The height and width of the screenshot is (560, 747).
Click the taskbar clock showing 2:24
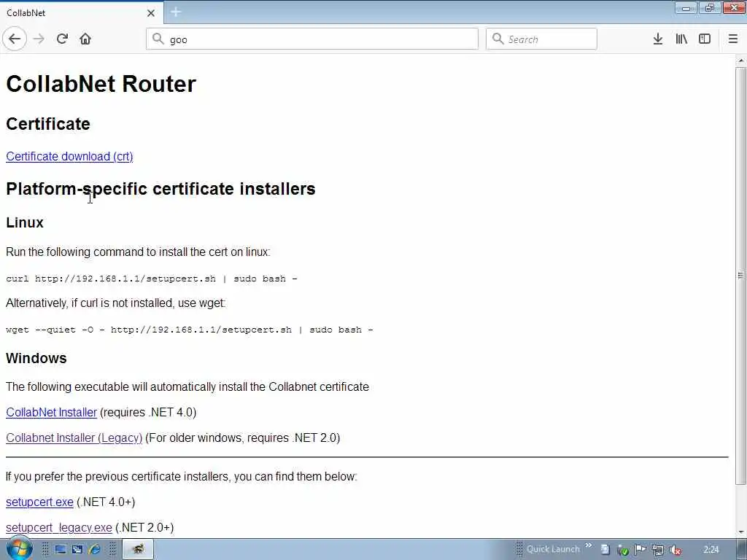[x=711, y=550]
